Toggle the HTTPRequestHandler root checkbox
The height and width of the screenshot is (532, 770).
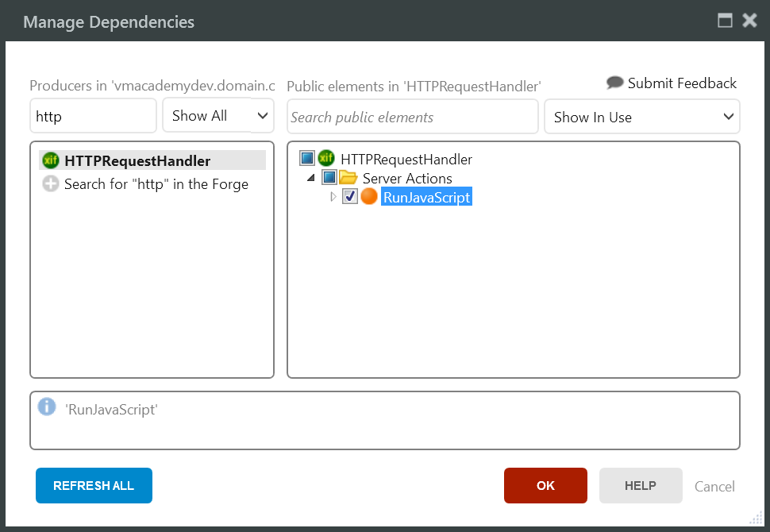click(x=307, y=158)
